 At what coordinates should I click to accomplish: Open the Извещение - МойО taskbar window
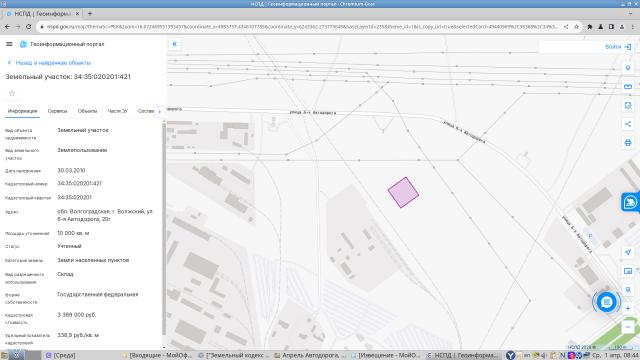[x=385, y=356]
